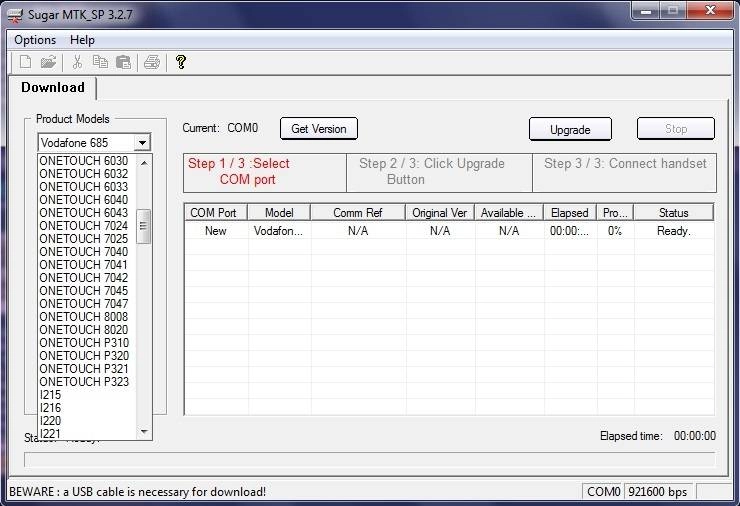Select ONETOUCH 8020 from the list
The height and width of the screenshot is (506, 740).
point(87,329)
